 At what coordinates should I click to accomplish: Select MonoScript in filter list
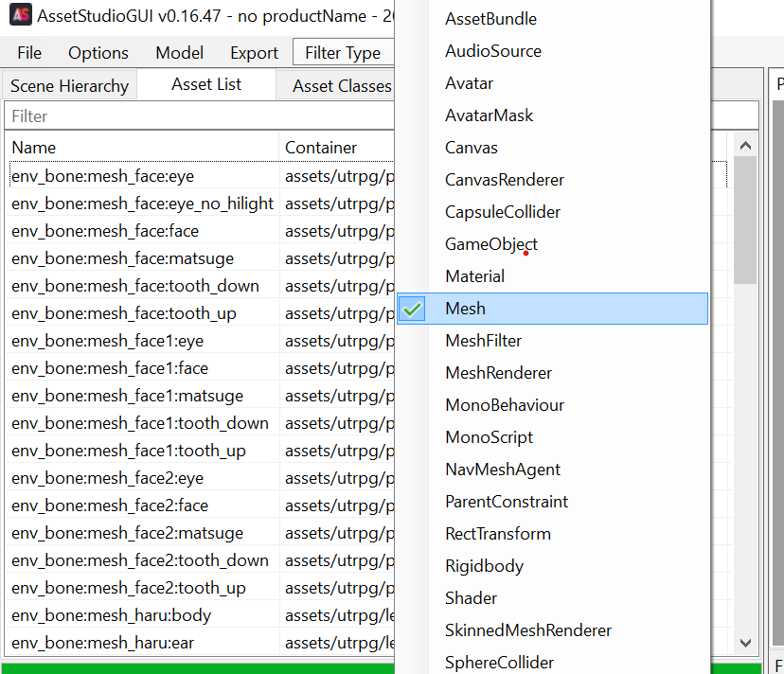[x=552, y=437]
